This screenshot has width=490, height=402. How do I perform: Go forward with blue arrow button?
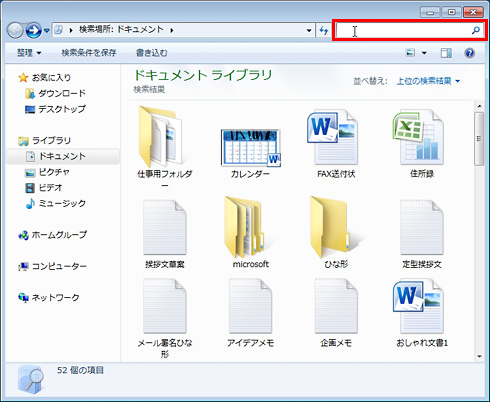click(x=33, y=31)
